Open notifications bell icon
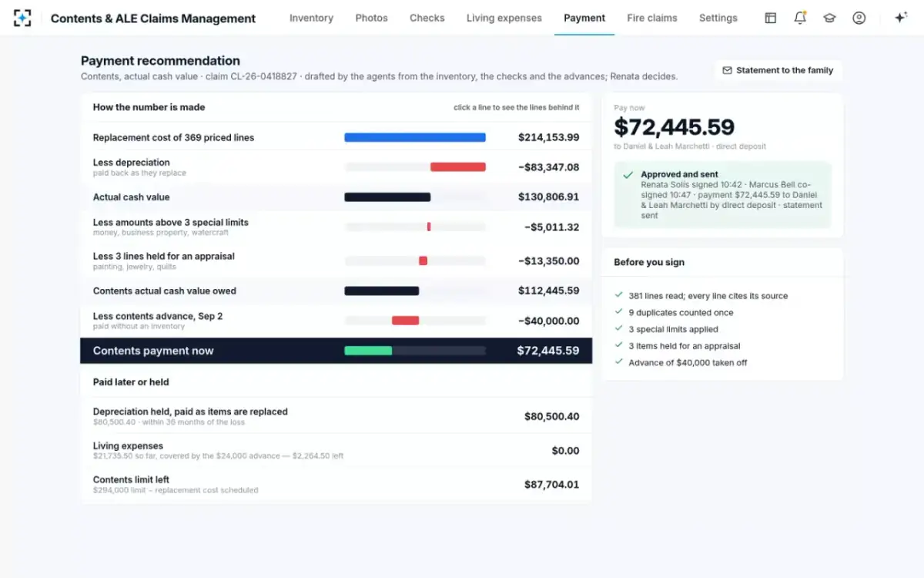The image size is (924, 578). click(x=800, y=18)
